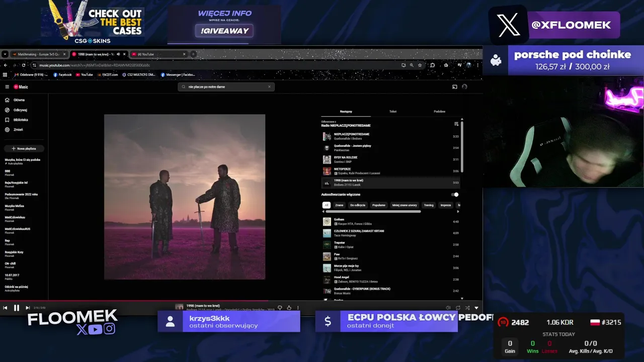Open the FACEIT.com bookmark
The image size is (644, 362).
109,75
